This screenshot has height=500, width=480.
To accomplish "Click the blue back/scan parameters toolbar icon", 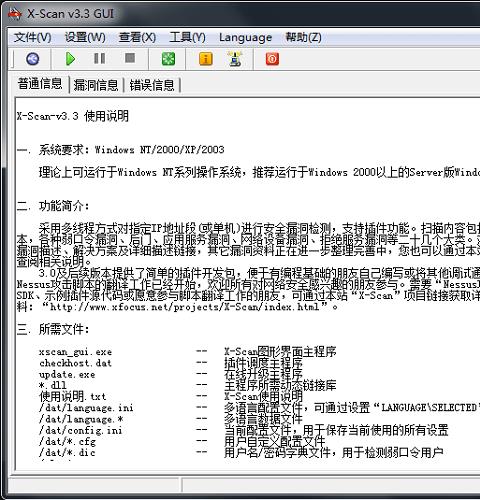I will [32, 59].
